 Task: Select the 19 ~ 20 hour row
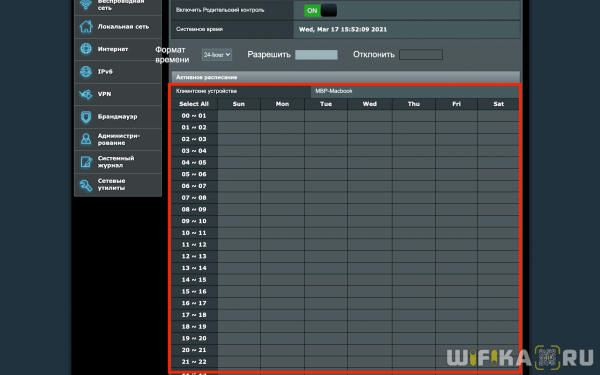pos(194,339)
